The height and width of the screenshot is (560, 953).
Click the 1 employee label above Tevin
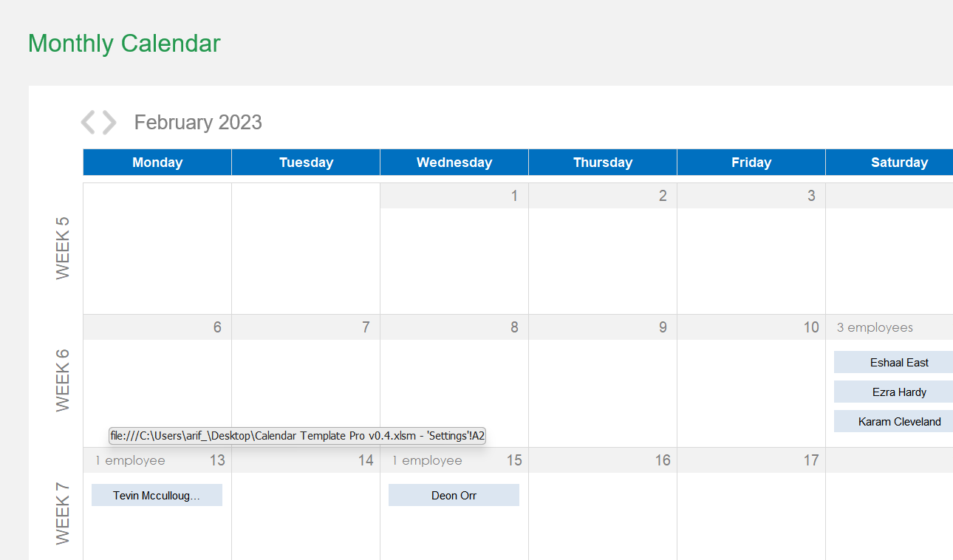click(130, 460)
